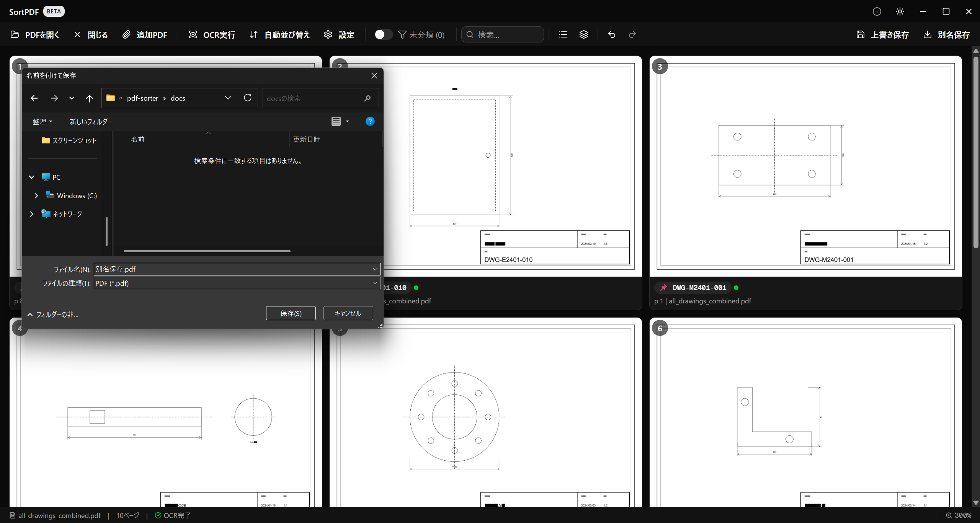Open the address bar path dropdown
This screenshot has height=523, width=980.
point(228,98)
